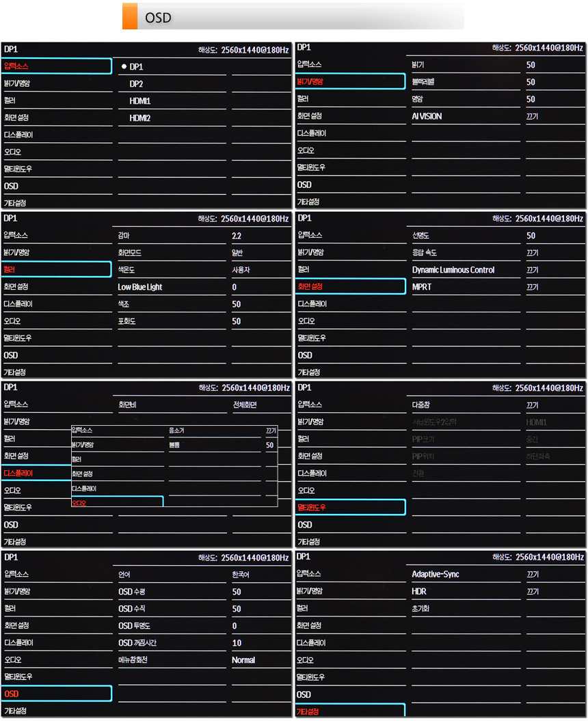This screenshot has height=721, width=588.
Task: Click 초기화 to reset settings
Action: click(x=420, y=608)
